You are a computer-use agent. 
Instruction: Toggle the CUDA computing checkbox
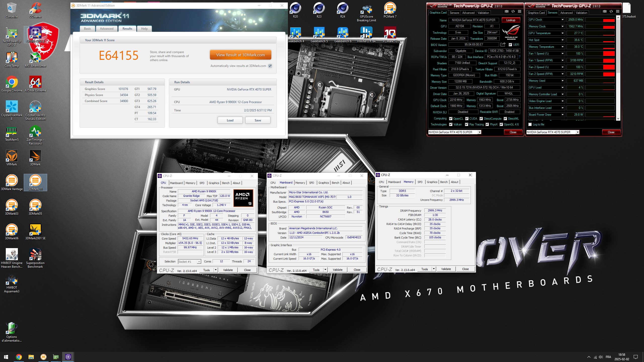point(467,119)
